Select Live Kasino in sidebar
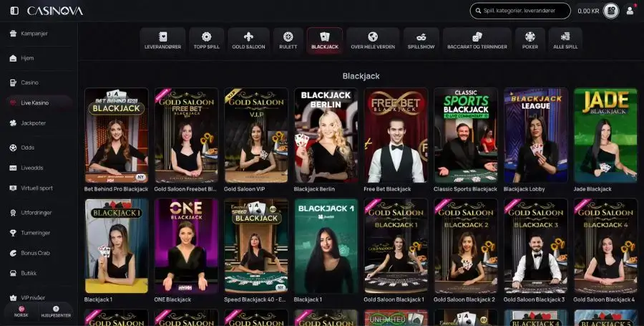 click(x=39, y=102)
